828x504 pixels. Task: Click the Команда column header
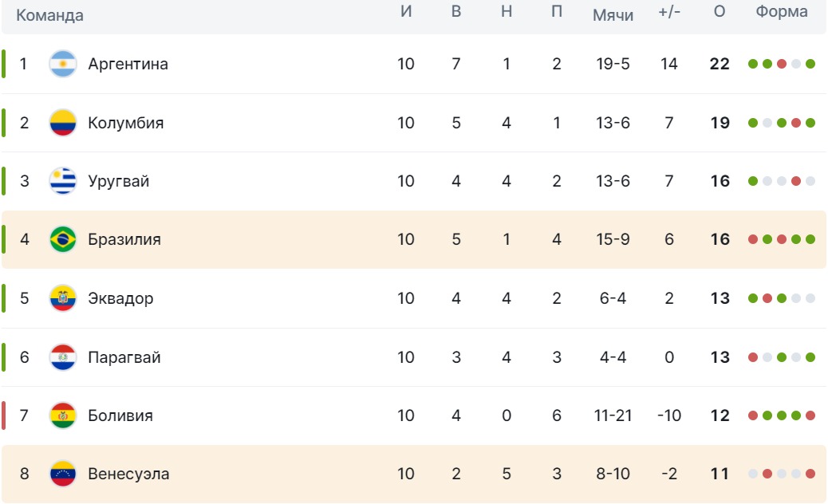click(49, 15)
